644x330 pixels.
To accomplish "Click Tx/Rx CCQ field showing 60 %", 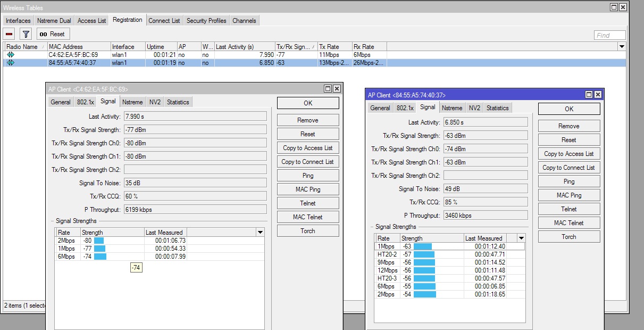I will pos(195,196).
